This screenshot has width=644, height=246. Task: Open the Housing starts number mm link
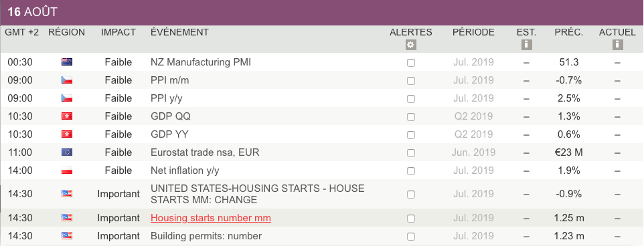point(211,218)
